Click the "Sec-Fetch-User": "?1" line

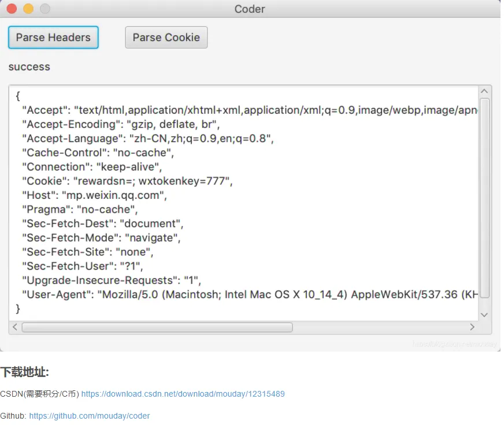click(x=82, y=266)
